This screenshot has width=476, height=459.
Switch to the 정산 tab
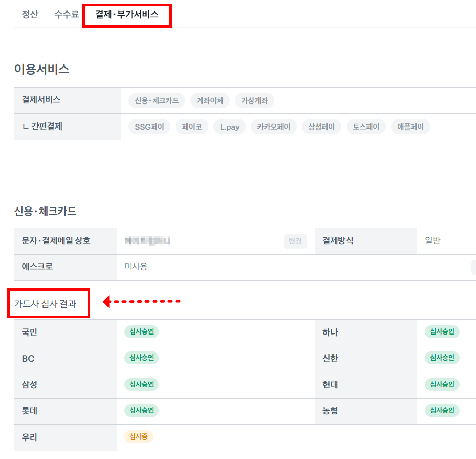tap(30, 14)
